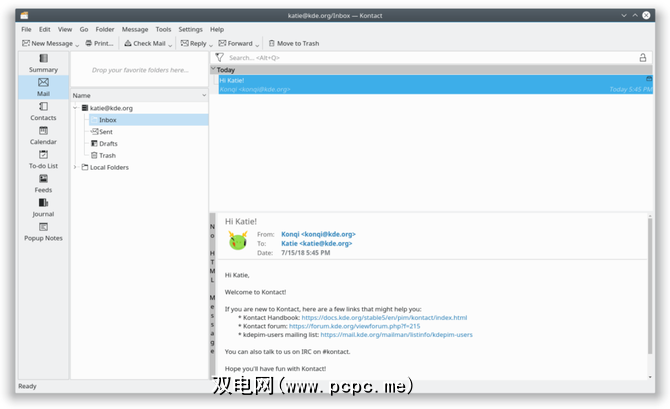Click Check Mail in toolbar
The image size is (670, 409).
pos(145,43)
